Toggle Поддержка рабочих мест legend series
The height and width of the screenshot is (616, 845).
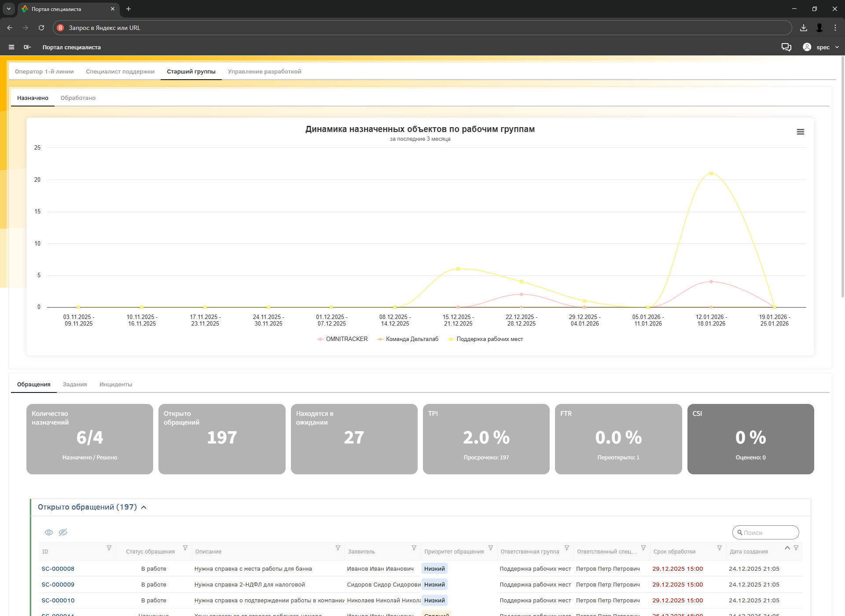[x=485, y=339]
